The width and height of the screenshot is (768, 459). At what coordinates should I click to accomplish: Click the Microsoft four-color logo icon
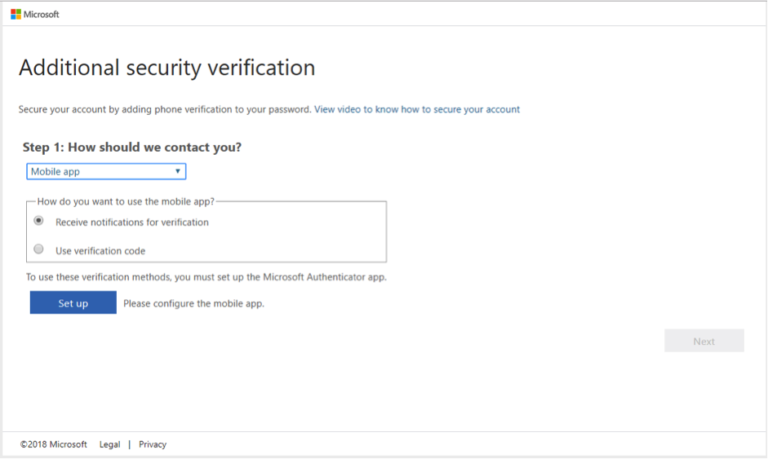pyautogui.click(x=16, y=14)
